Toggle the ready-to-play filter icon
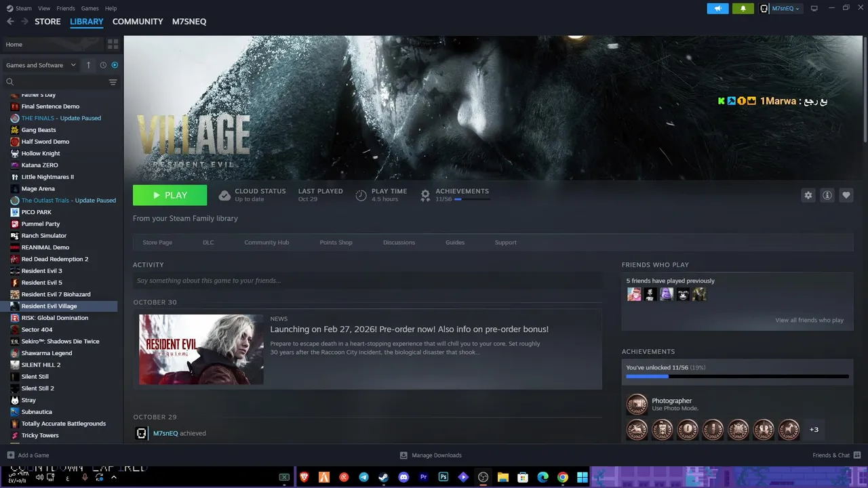The height and width of the screenshot is (488, 868). pyautogui.click(x=115, y=65)
